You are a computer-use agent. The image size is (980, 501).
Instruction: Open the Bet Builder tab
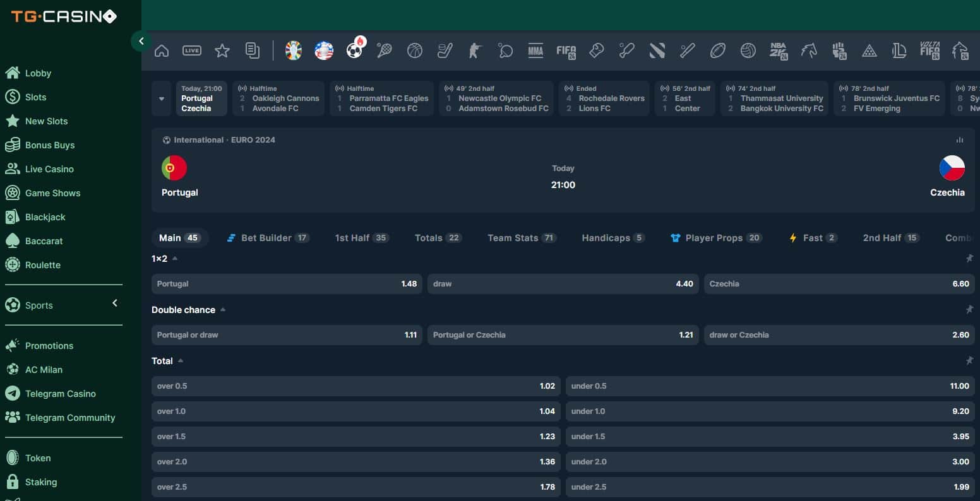pos(268,238)
